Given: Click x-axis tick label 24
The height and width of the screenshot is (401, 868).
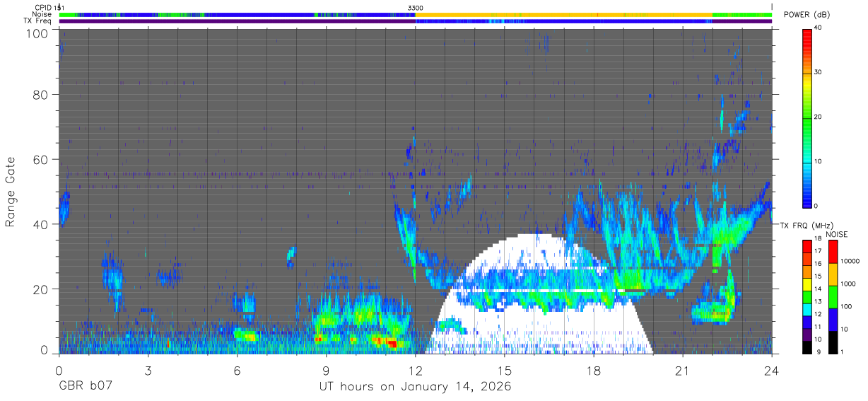Looking at the screenshot, I should [771, 370].
